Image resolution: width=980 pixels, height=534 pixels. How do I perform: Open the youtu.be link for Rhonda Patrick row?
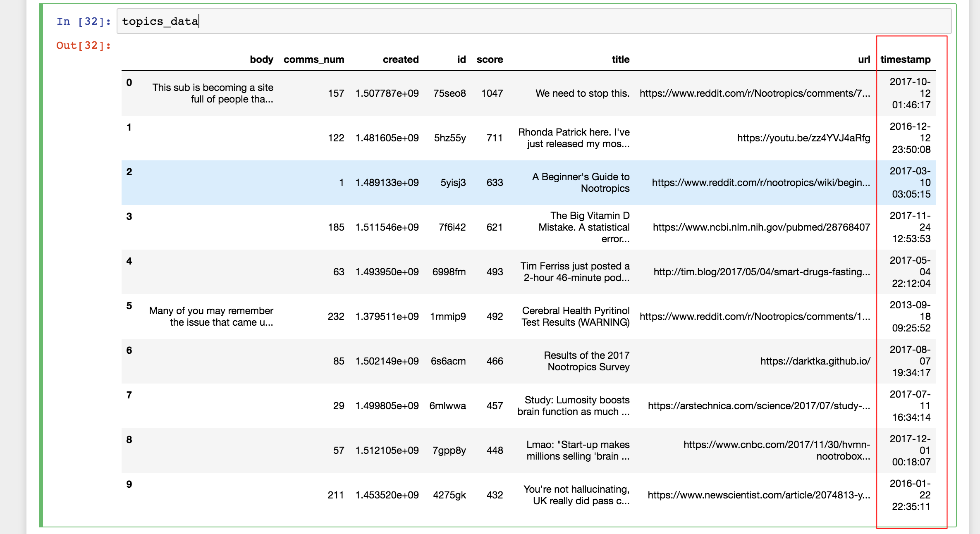(803, 138)
